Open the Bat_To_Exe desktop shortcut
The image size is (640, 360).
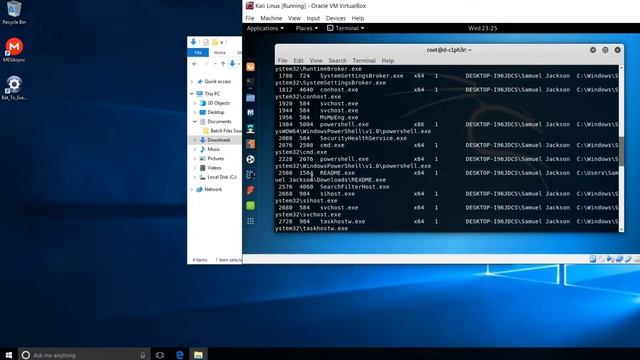[x=14, y=88]
